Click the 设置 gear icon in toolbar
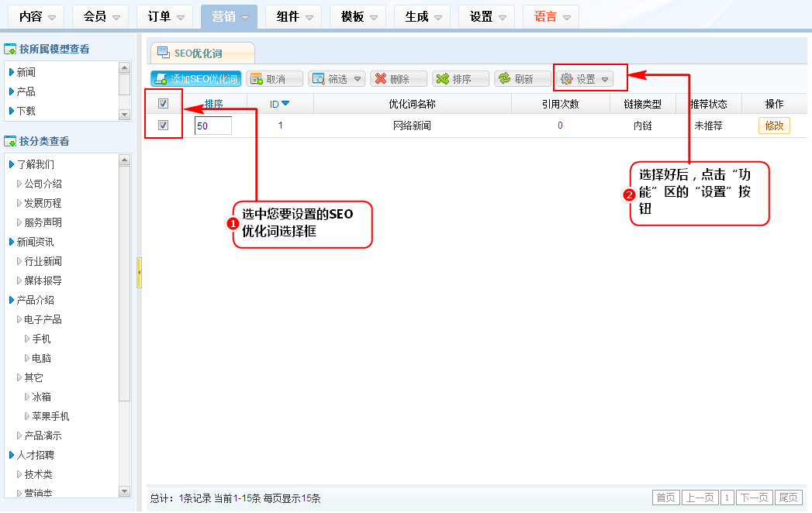The height and width of the screenshot is (513, 812). [x=566, y=79]
